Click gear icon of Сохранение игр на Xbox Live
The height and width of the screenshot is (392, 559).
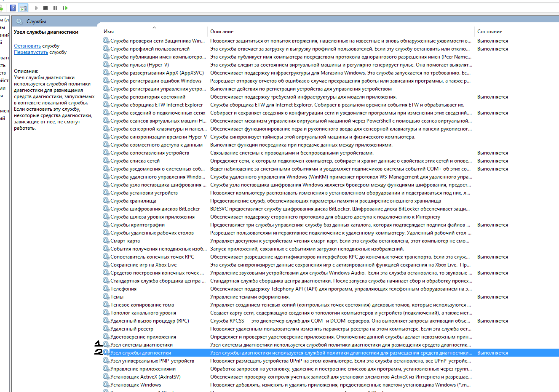(106, 265)
